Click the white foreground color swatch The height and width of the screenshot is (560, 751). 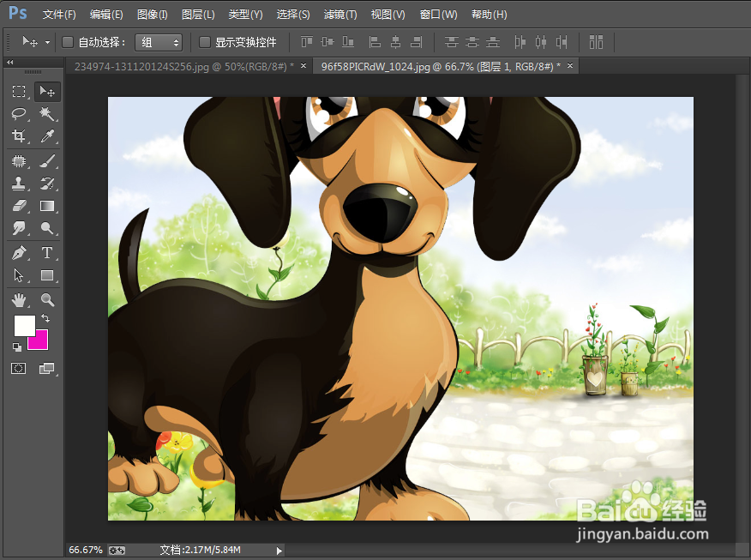(x=24, y=326)
